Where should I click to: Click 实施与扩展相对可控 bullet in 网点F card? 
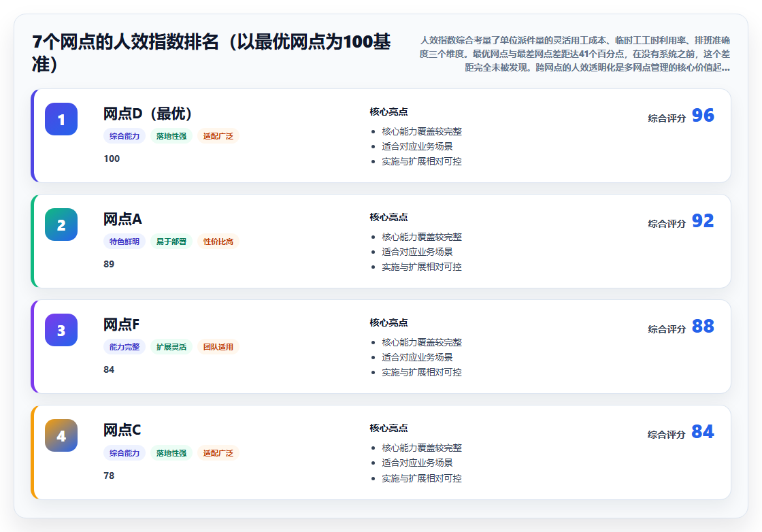(422, 372)
